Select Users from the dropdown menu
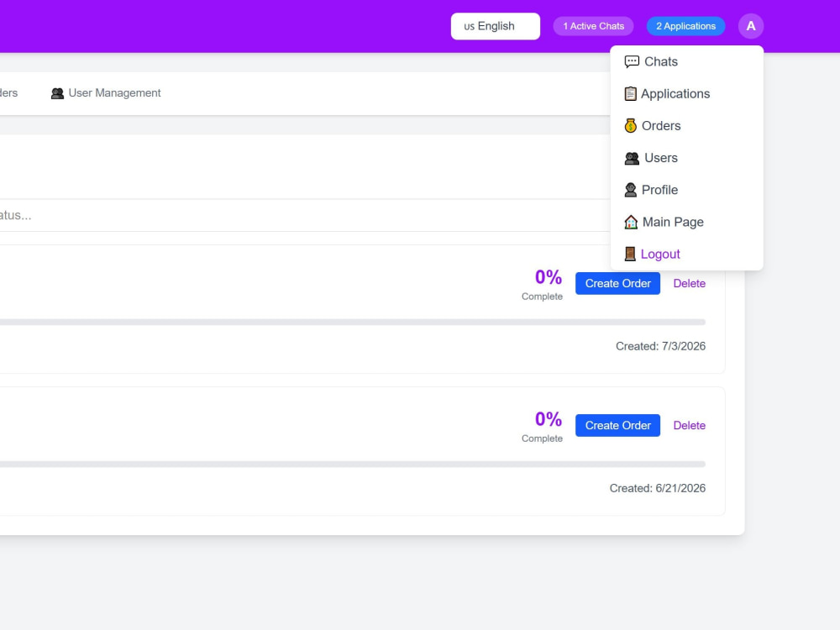The width and height of the screenshot is (840, 630). pos(686,158)
